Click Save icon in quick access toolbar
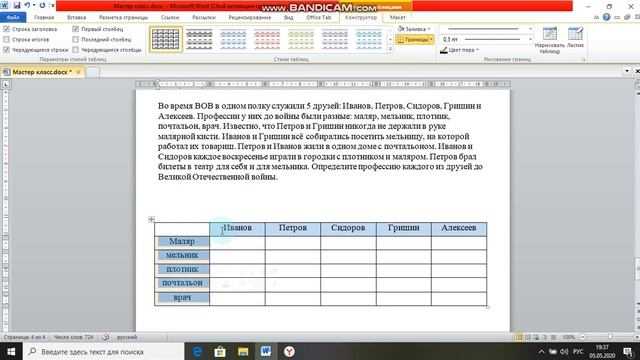640x360 pixels. 17,5
